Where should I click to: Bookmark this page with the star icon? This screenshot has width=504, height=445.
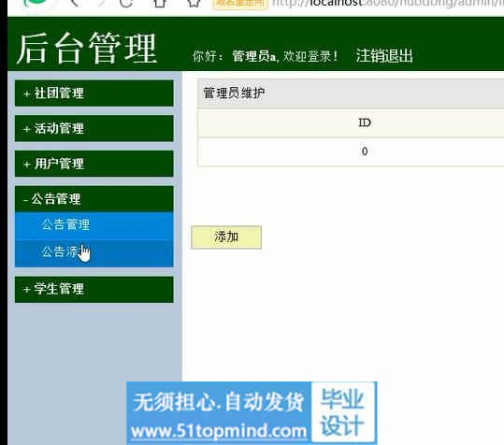[194, 3]
